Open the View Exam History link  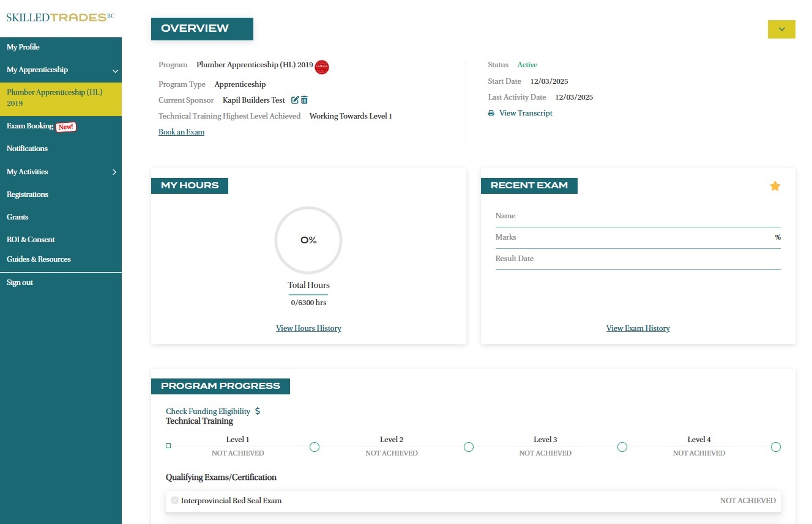point(638,328)
